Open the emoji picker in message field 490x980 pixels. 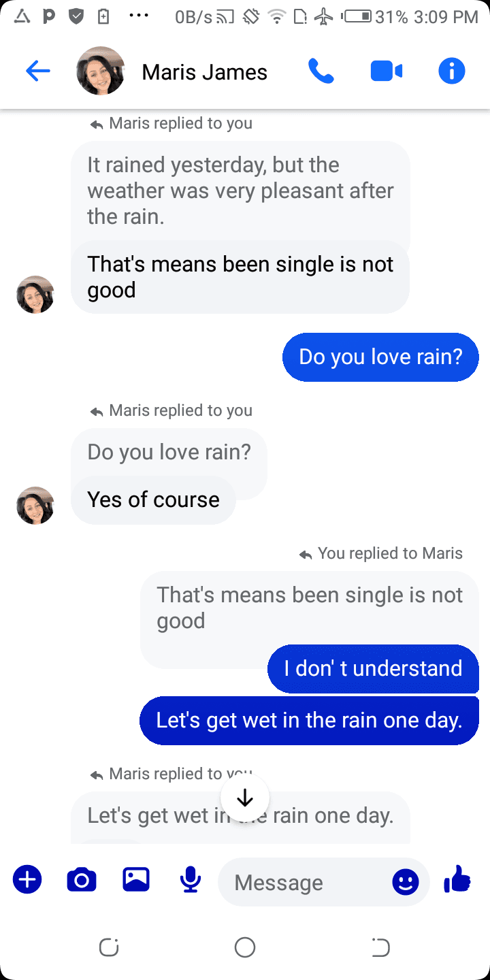406,883
